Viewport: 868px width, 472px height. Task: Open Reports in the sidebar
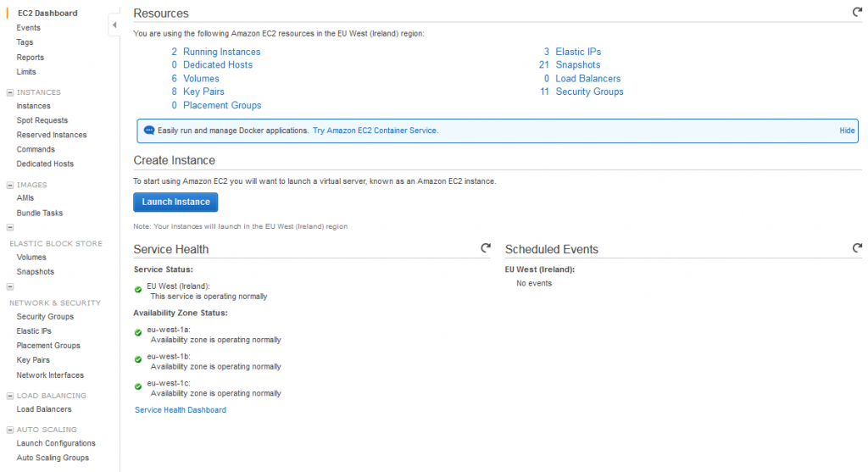[x=30, y=57]
